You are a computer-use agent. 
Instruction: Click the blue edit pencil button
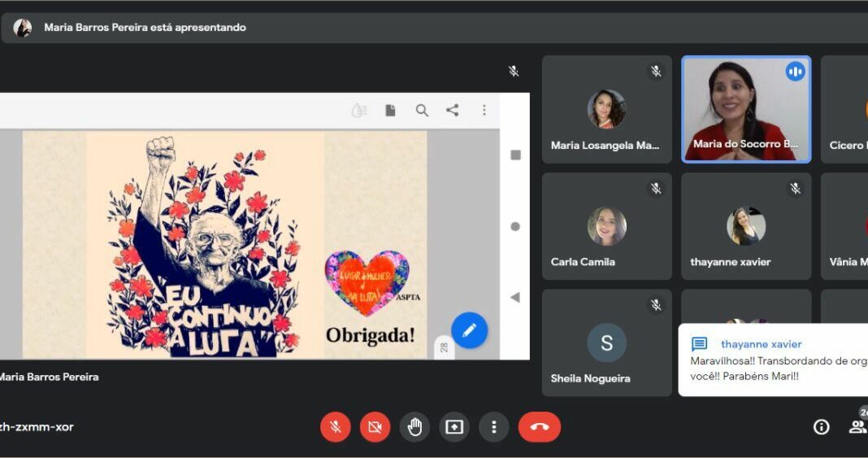click(469, 330)
